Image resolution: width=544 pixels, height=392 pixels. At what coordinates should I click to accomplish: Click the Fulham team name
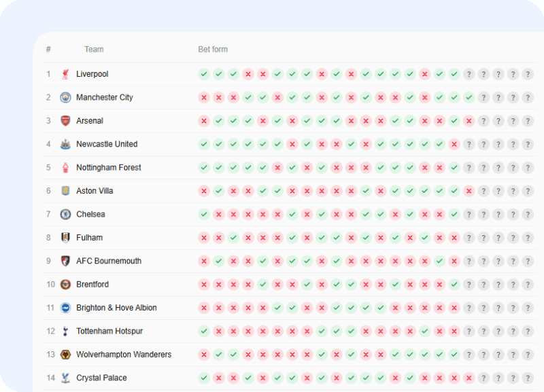point(90,238)
